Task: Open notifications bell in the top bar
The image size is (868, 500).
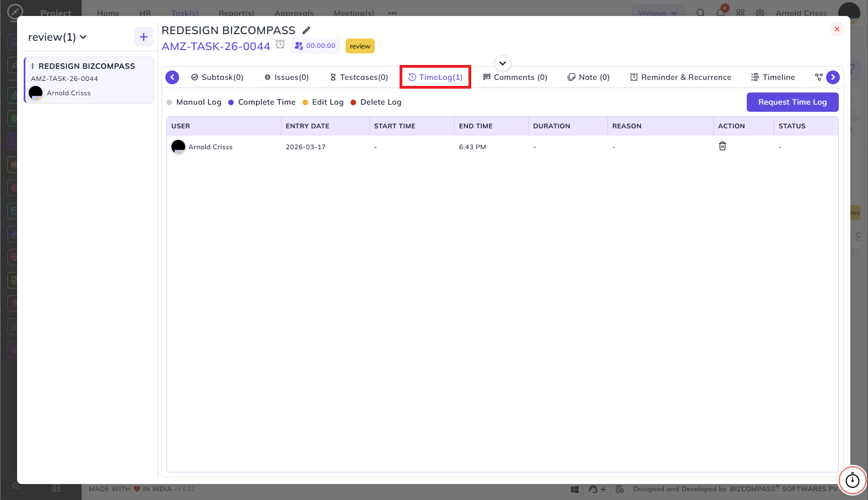Action: click(721, 13)
